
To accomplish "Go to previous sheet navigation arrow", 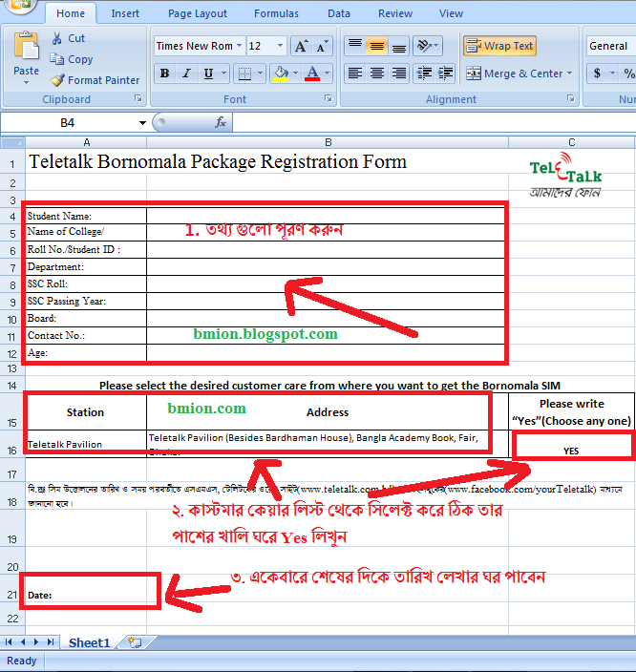I will coord(23,642).
